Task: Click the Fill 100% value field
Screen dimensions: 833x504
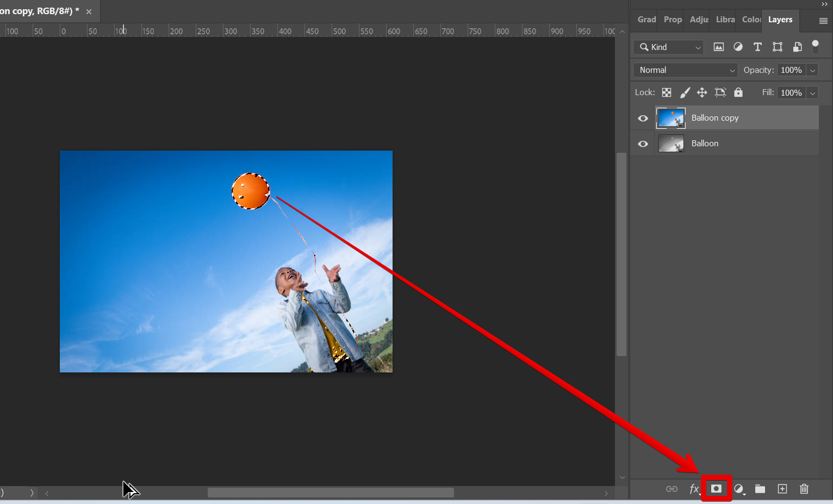Action: coord(791,92)
